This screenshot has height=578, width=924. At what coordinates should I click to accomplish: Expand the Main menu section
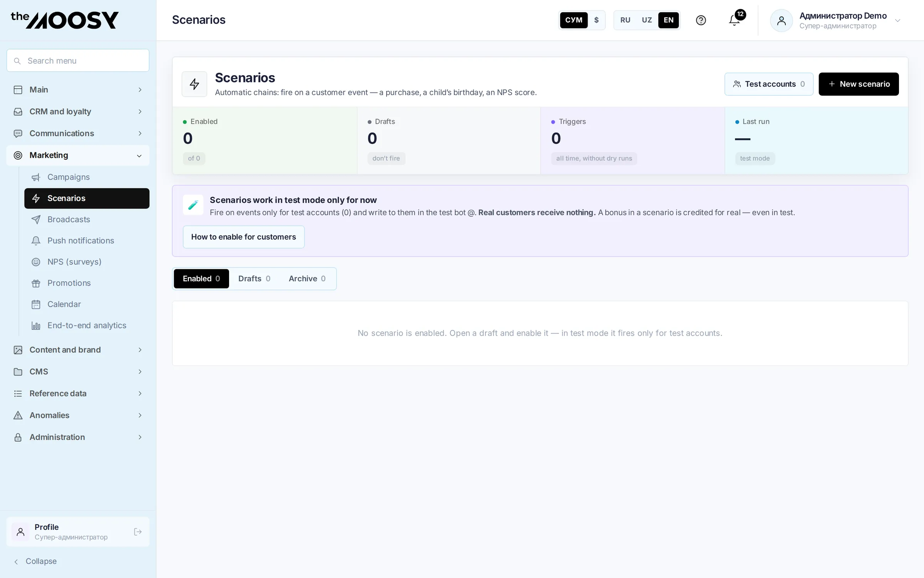tap(78, 90)
